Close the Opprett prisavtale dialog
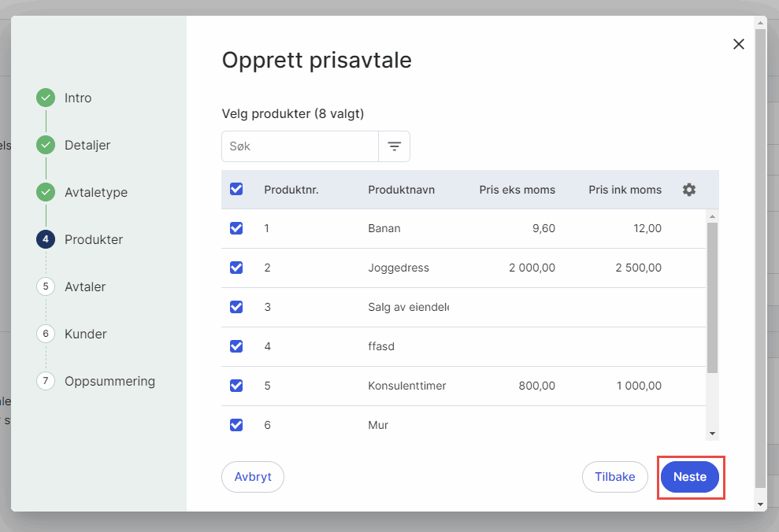This screenshot has height=532, width=779. (738, 44)
